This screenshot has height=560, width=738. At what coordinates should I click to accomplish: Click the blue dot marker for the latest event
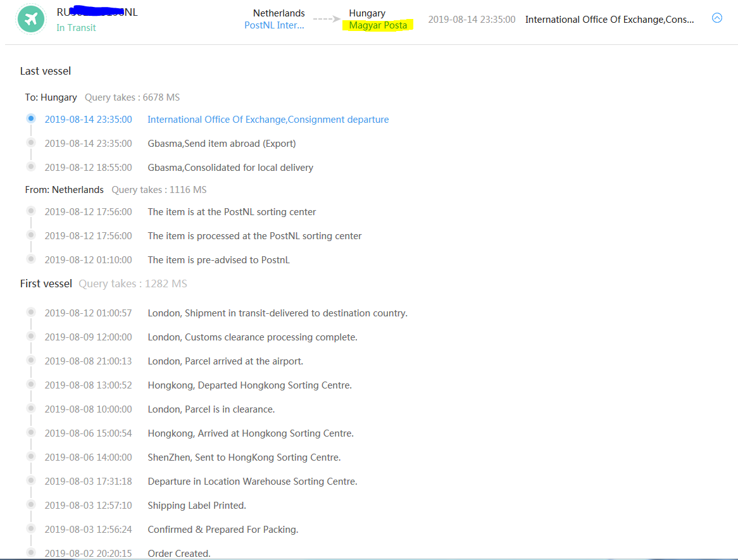pyautogui.click(x=31, y=118)
